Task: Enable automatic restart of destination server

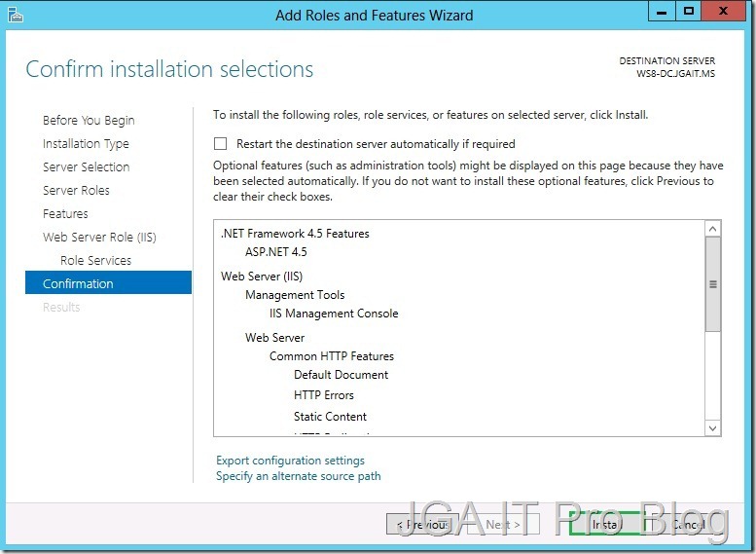Action: (x=221, y=144)
